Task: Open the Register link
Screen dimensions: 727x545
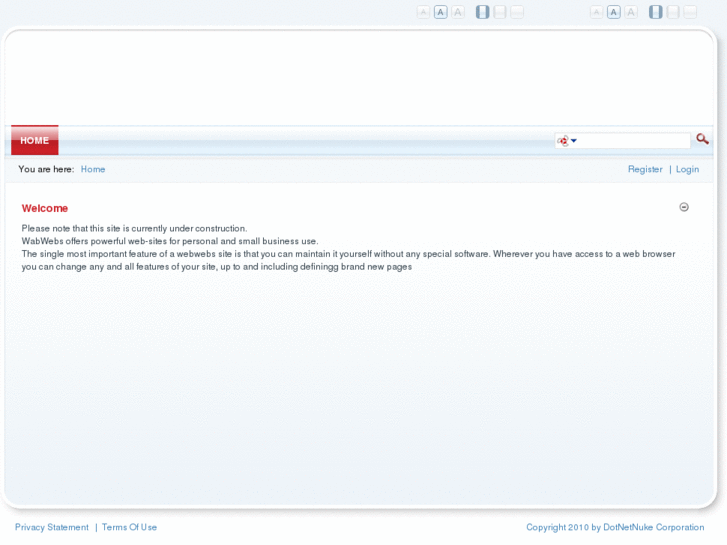Action: coord(645,169)
